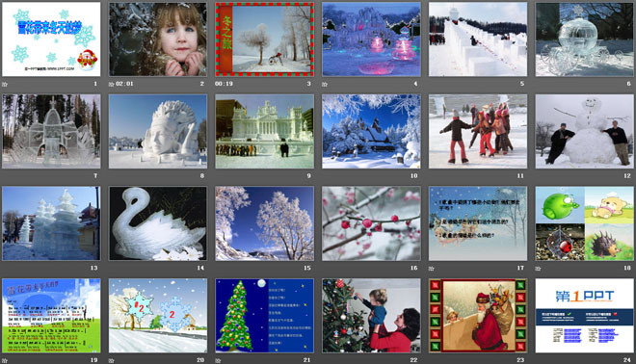Viewport: 636px width, 364px height.
Task: Click slide number 11 label
Action: click(520, 176)
